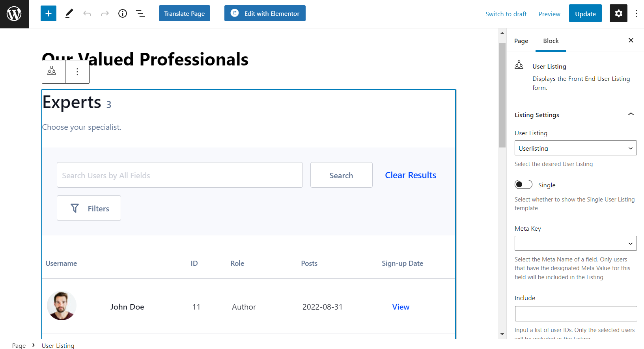Click the scrollbar down arrow
Viewport: 644px width, 349px height.
[x=502, y=334]
